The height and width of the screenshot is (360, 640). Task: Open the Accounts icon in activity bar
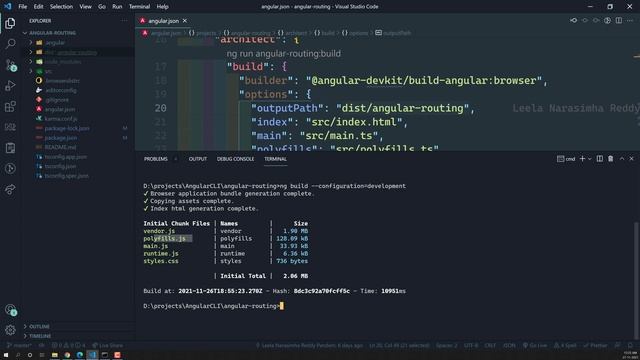coord(10,310)
